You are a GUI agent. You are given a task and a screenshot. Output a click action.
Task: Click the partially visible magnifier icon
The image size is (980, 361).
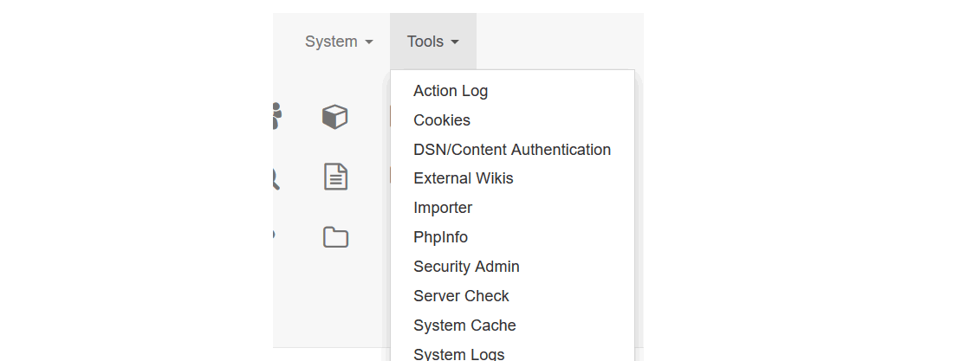pyautogui.click(x=276, y=180)
